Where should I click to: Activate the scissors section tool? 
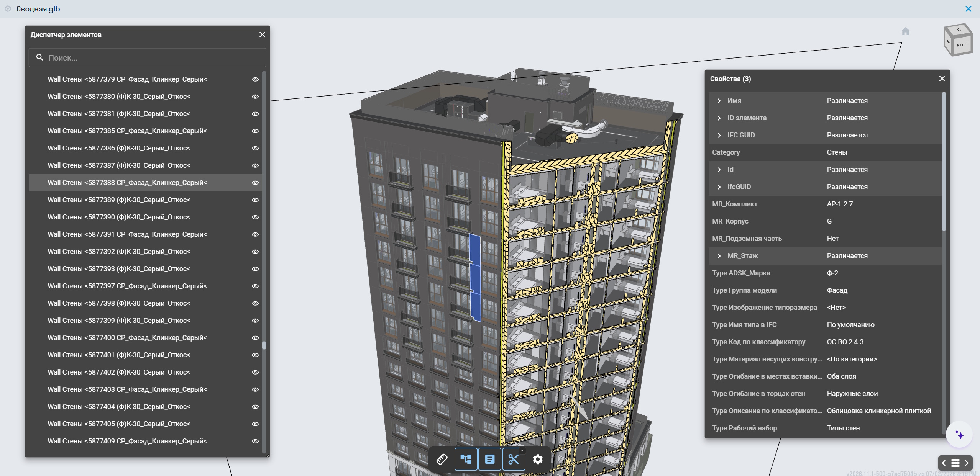[x=514, y=459]
